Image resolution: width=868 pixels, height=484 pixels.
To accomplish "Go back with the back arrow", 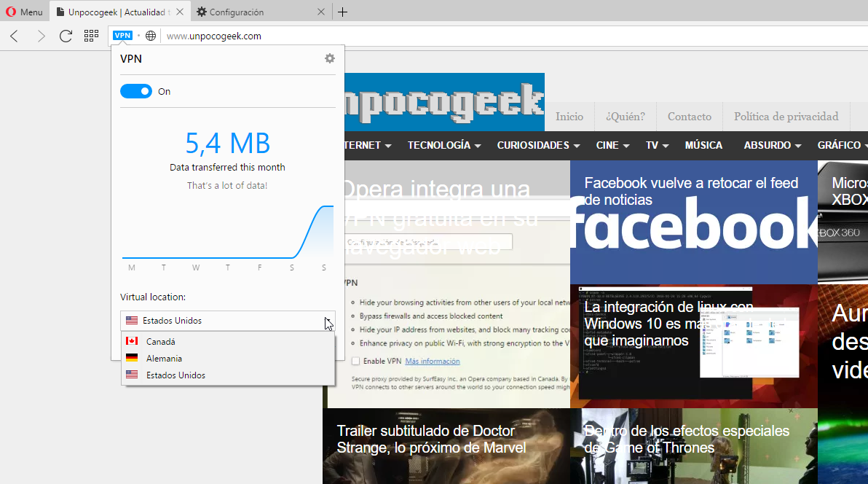I will coord(15,36).
